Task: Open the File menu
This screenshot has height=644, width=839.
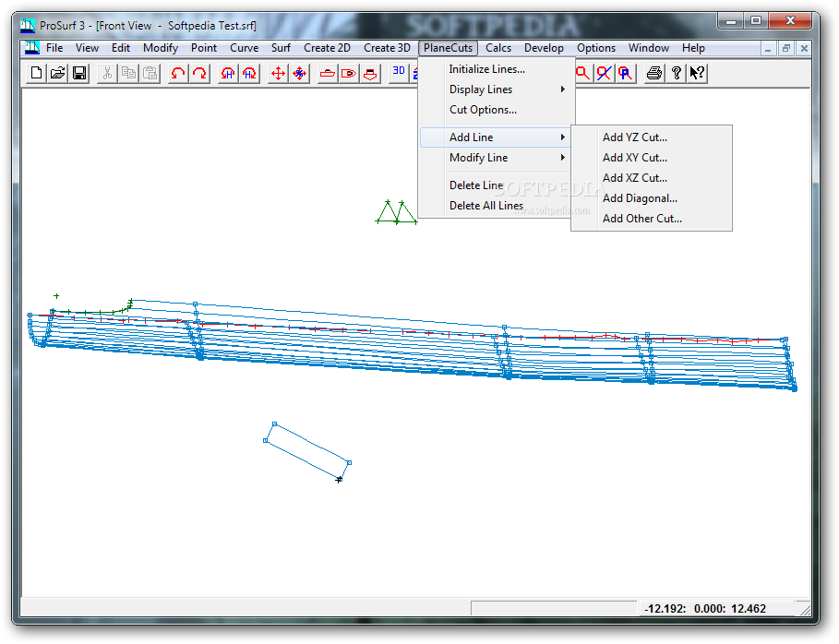Action: tap(54, 48)
